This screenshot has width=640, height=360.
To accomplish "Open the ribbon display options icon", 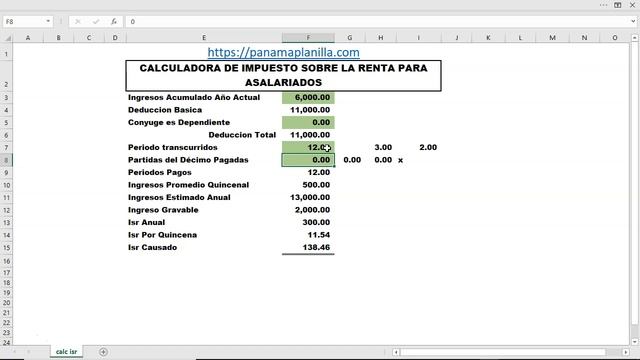I will 618,5.
